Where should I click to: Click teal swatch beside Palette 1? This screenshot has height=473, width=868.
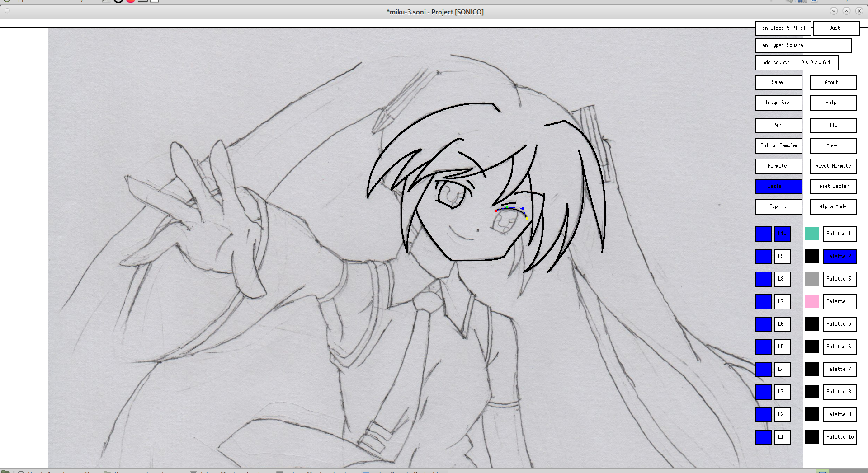coord(812,234)
